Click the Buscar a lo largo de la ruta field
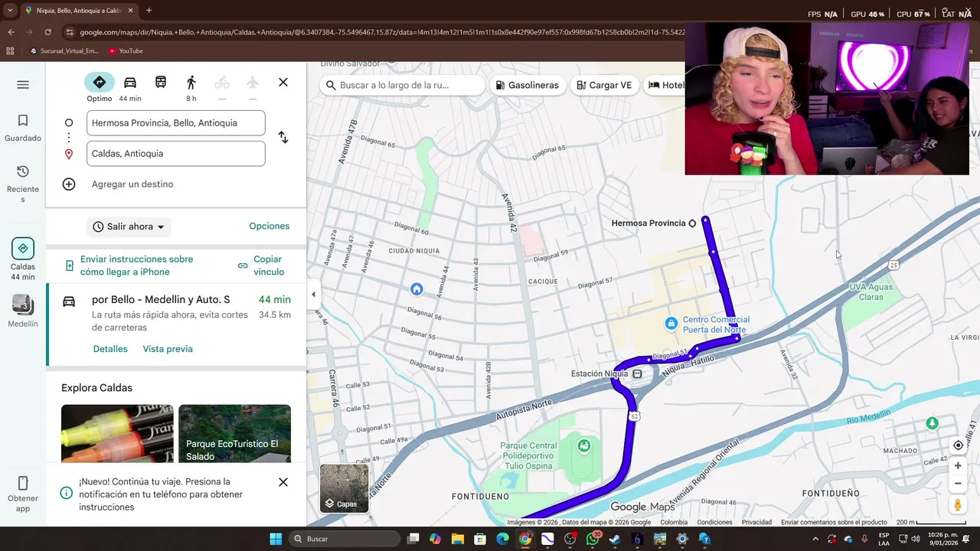This screenshot has width=980, height=551. pyautogui.click(x=403, y=85)
